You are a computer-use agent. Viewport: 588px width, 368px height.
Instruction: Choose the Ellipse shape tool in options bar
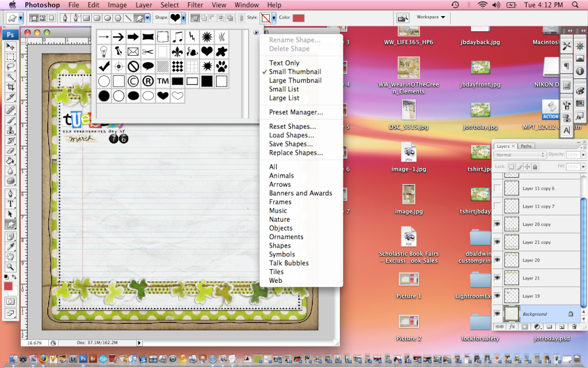pyautogui.click(x=107, y=18)
